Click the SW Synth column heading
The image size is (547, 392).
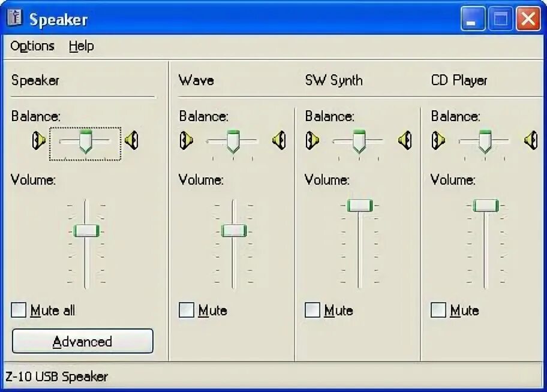[334, 80]
